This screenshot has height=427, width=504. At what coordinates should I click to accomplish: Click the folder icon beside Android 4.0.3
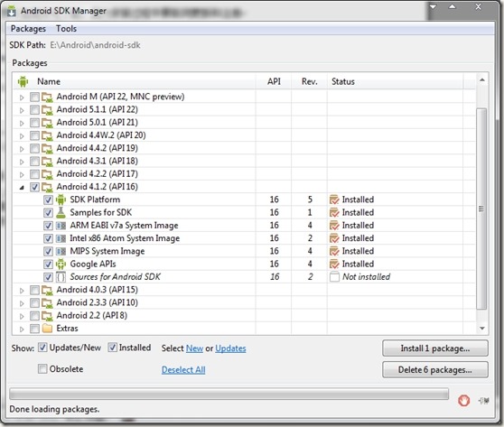click(x=47, y=290)
